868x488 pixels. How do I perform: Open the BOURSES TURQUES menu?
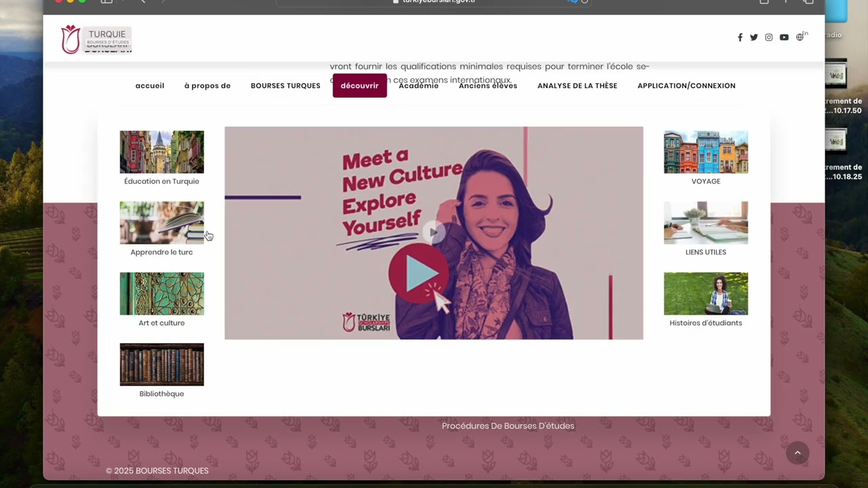pos(285,86)
